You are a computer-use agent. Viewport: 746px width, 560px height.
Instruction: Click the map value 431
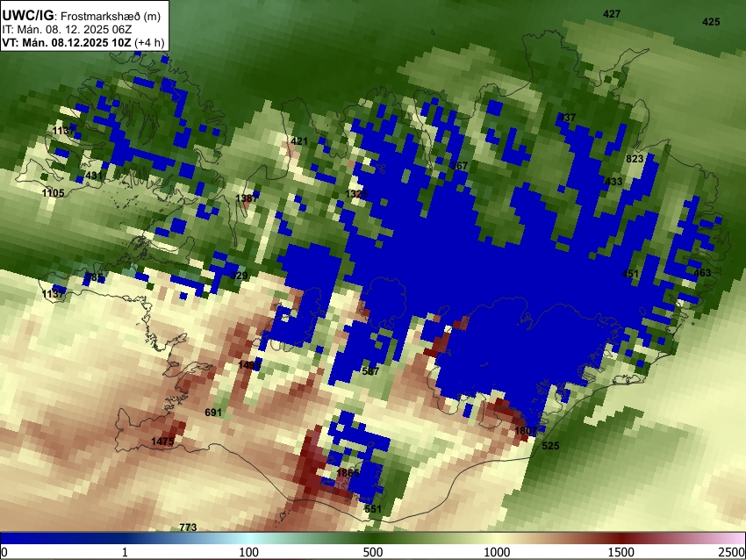pyautogui.click(x=94, y=176)
